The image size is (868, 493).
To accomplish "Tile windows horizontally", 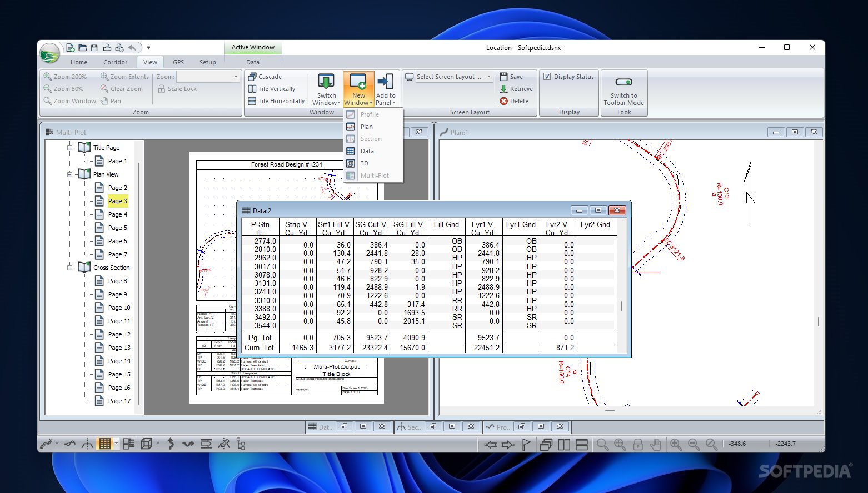I will [x=276, y=101].
